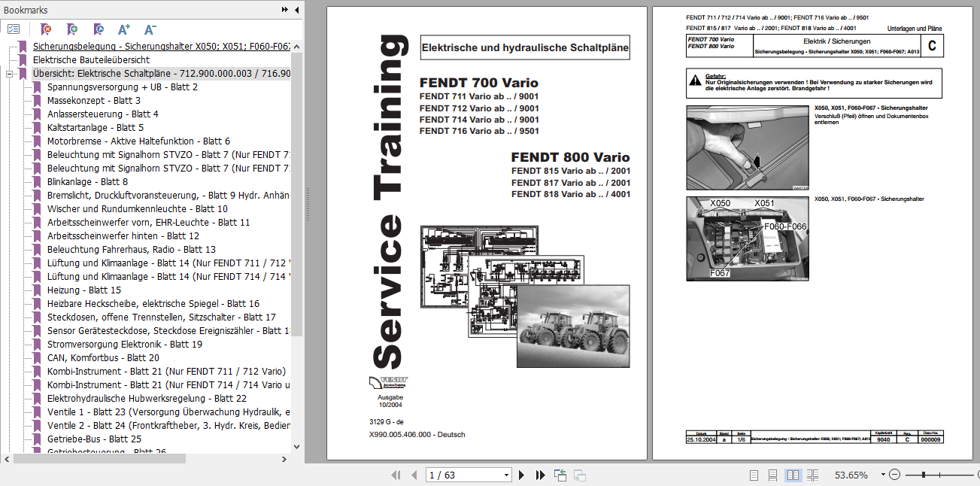Open the page number dropdown
This screenshot has width=980, height=486.
(506, 475)
